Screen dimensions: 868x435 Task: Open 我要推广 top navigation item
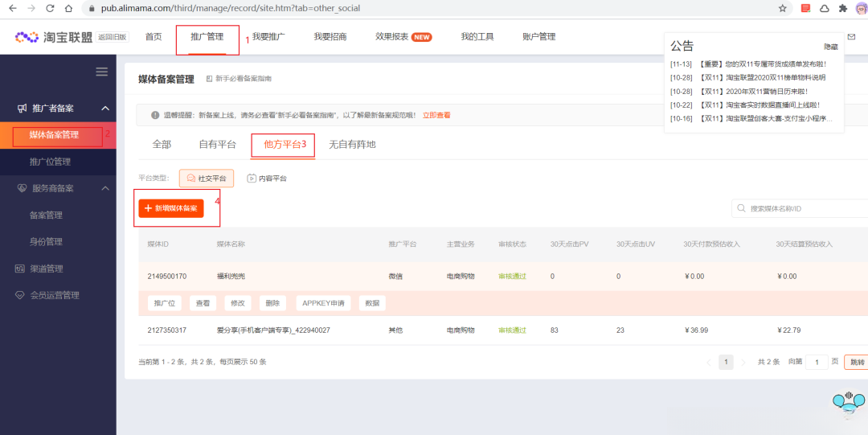point(269,37)
